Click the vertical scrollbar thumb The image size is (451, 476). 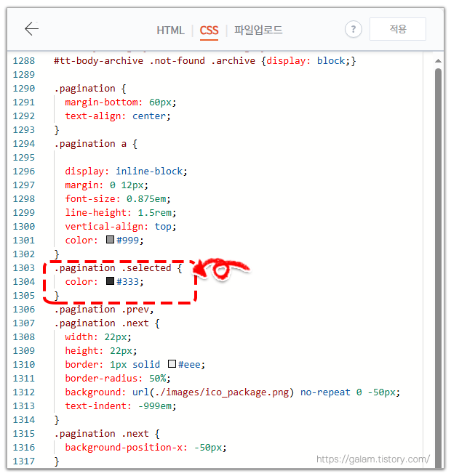pos(438,267)
